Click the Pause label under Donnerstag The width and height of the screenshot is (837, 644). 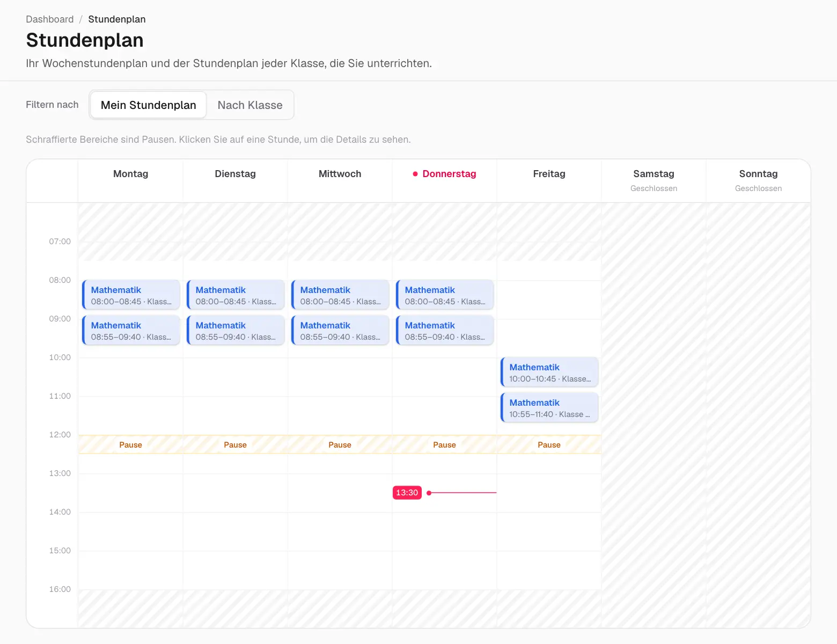[x=445, y=445]
